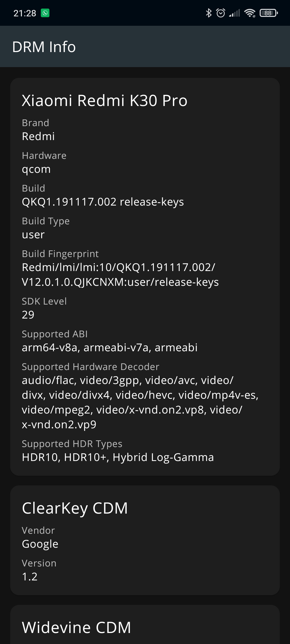Image resolution: width=290 pixels, height=644 pixels.
Task: Tap the Brand value Redmi
Action: (38, 136)
